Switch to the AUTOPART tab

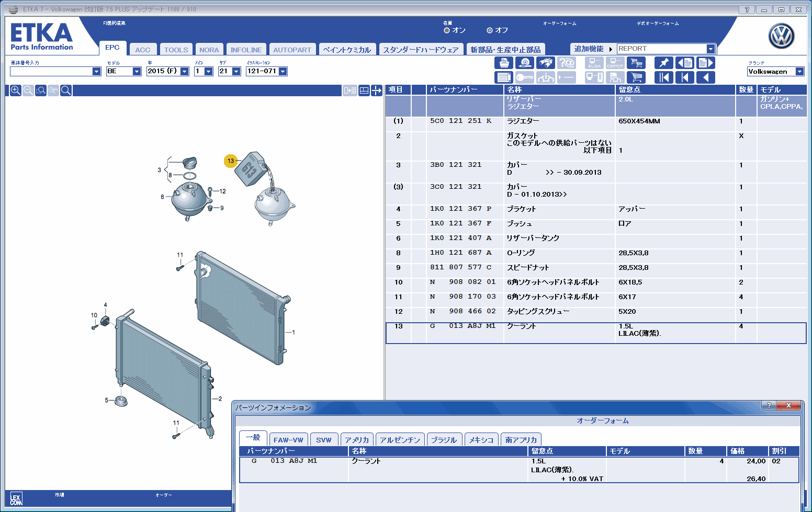[292, 50]
